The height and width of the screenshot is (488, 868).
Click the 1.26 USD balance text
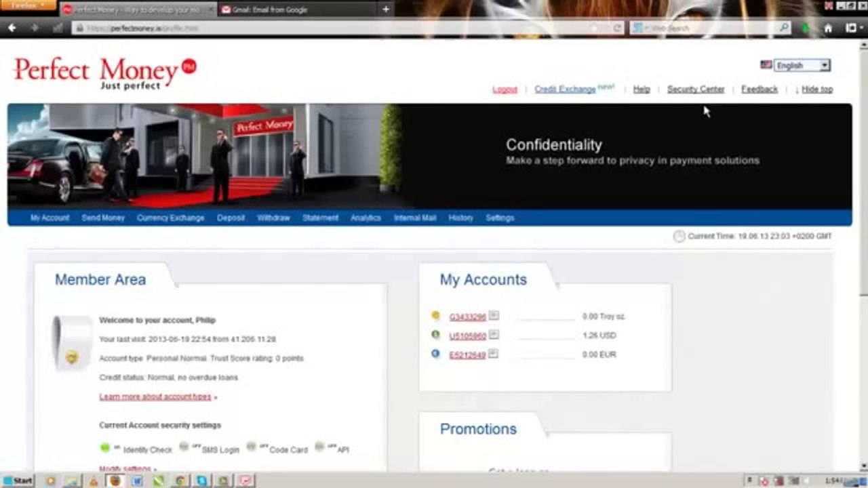[599, 335]
